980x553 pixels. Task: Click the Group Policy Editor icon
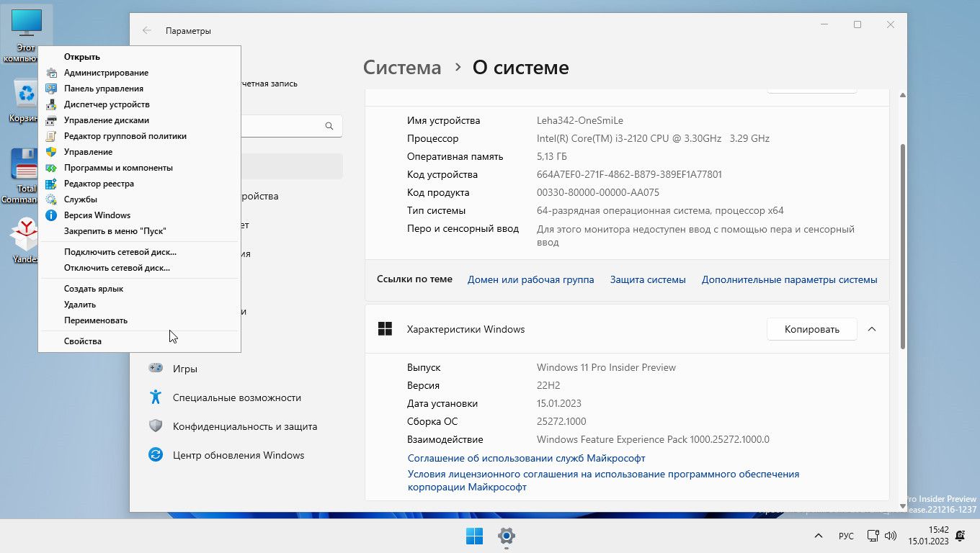click(x=51, y=136)
